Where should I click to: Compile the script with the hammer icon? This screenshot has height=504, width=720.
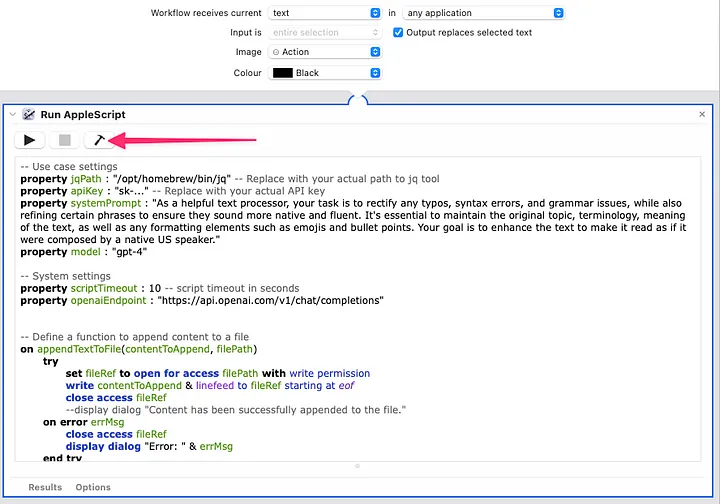[x=99, y=140]
